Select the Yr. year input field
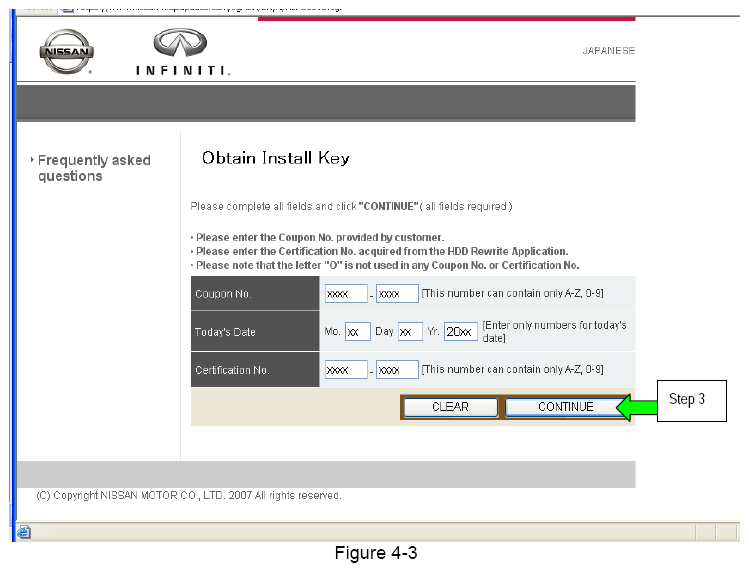Image resolution: width=749 pixels, height=572 pixels. (x=460, y=332)
